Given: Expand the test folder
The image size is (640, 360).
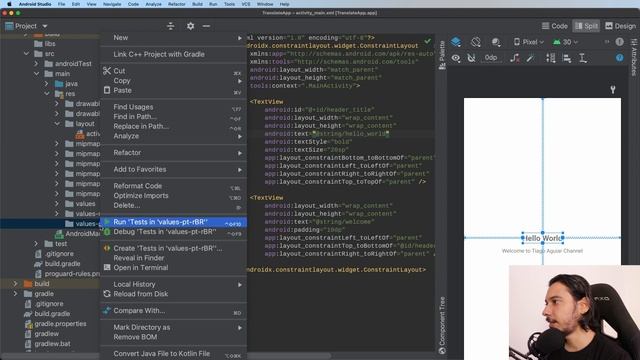Looking at the screenshot, I should point(36,244).
